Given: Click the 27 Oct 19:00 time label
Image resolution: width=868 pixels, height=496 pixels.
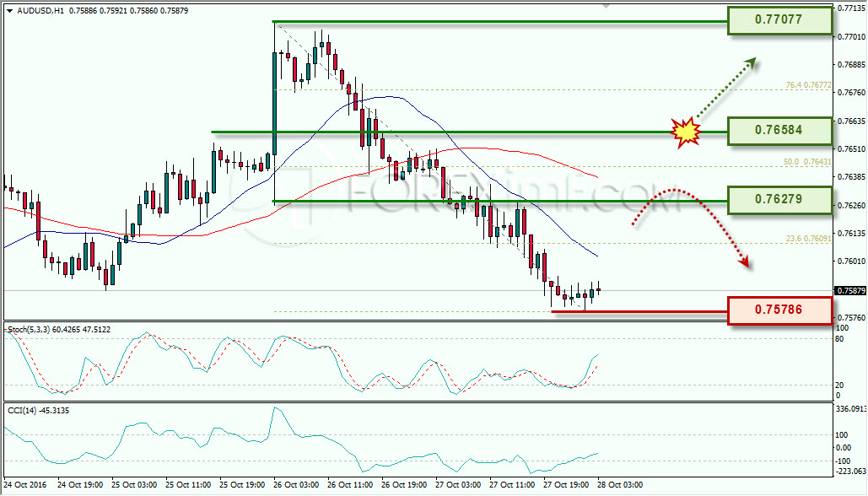Looking at the screenshot, I should click(x=566, y=485).
